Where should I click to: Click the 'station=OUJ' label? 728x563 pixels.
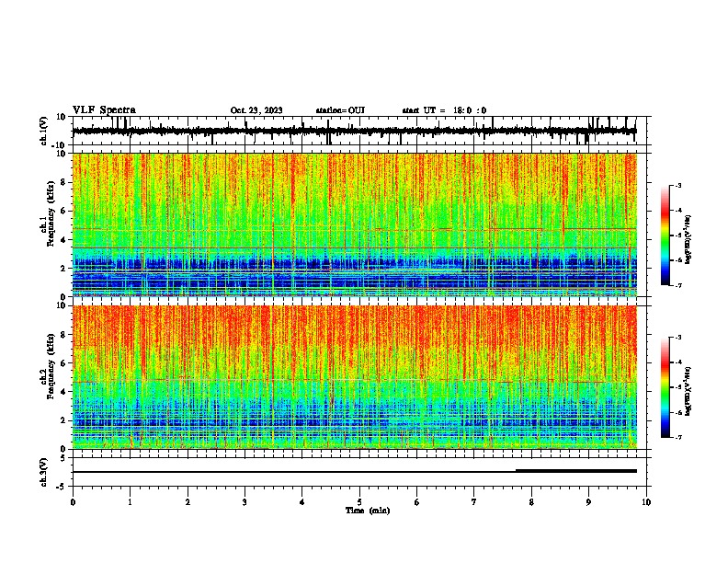340,110
